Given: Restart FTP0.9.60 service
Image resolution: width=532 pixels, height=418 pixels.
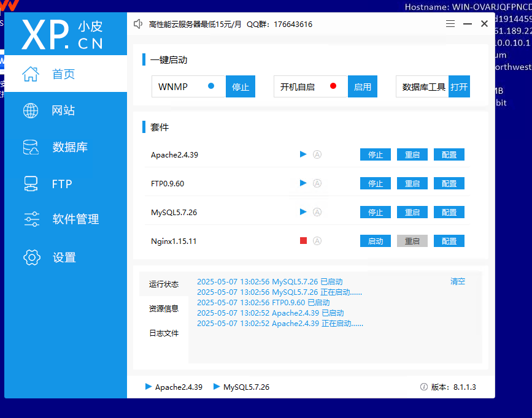Looking at the screenshot, I should tap(412, 183).
